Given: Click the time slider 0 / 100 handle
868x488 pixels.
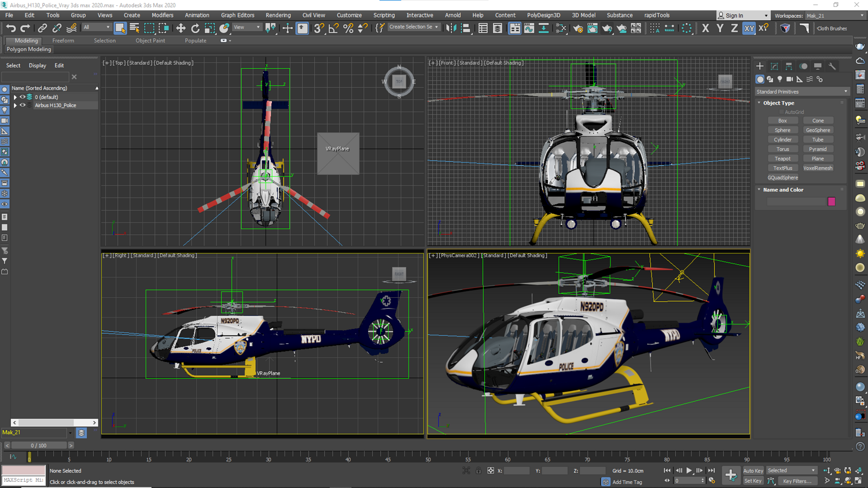Looking at the screenshot, I should click(x=39, y=445).
